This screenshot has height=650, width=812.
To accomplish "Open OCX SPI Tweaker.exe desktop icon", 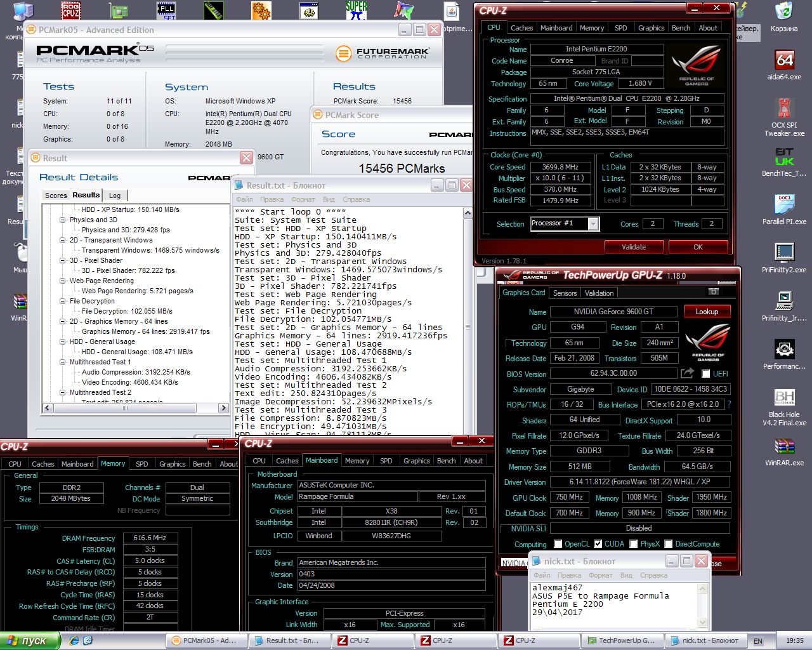I will [x=784, y=108].
